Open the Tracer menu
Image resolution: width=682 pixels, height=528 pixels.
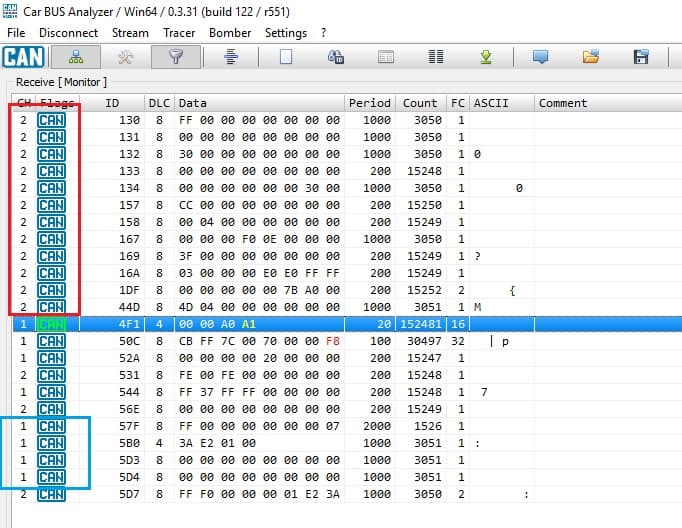pos(179,33)
